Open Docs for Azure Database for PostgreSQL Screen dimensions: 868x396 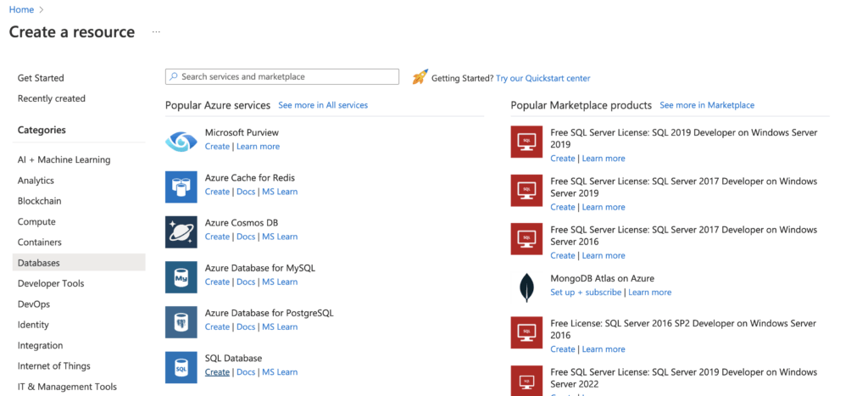[x=246, y=326]
